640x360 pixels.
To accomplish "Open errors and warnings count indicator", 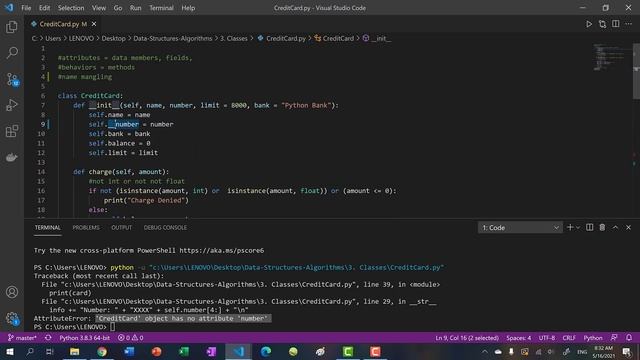I will coord(131,338).
